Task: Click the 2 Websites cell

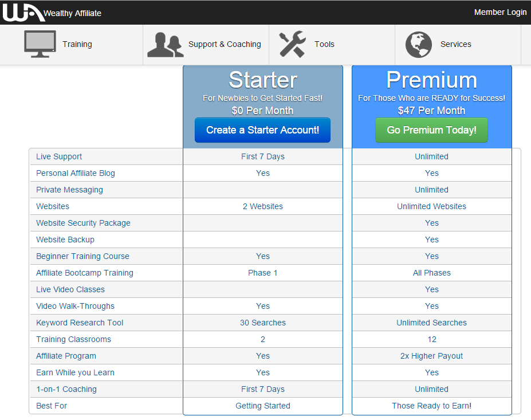Action: pos(263,206)
